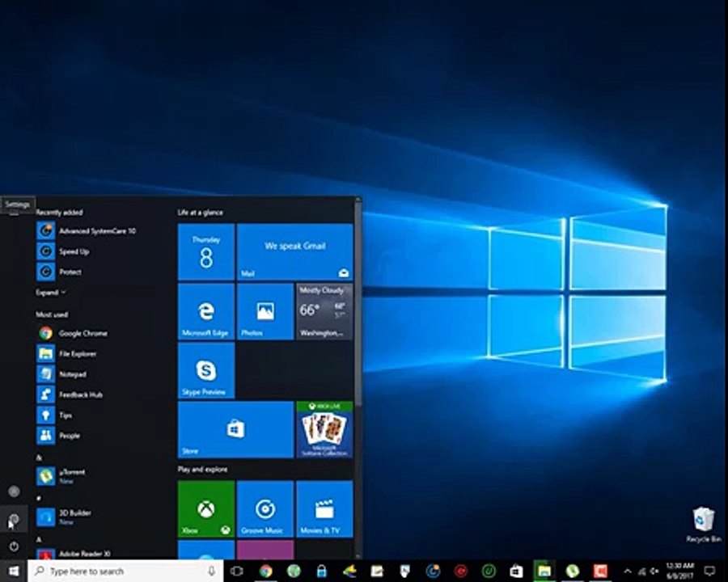Open the Photos tile
The image size is (728, 582).
coord(265,311)
